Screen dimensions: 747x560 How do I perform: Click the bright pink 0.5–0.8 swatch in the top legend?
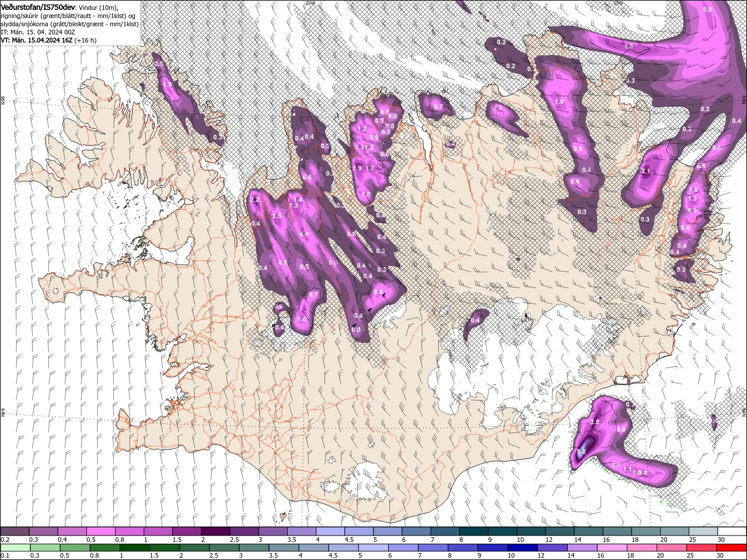click(x=102, y=531)
